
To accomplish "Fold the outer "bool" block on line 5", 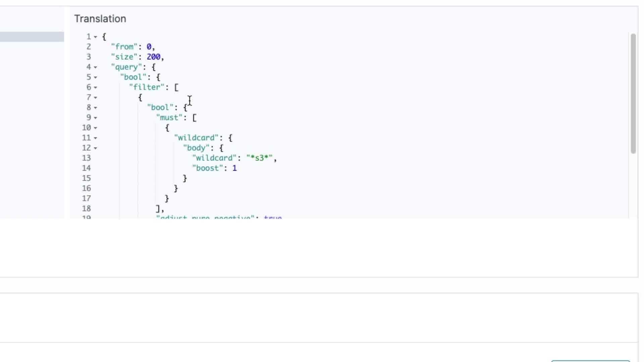I will tap(96, 77).
